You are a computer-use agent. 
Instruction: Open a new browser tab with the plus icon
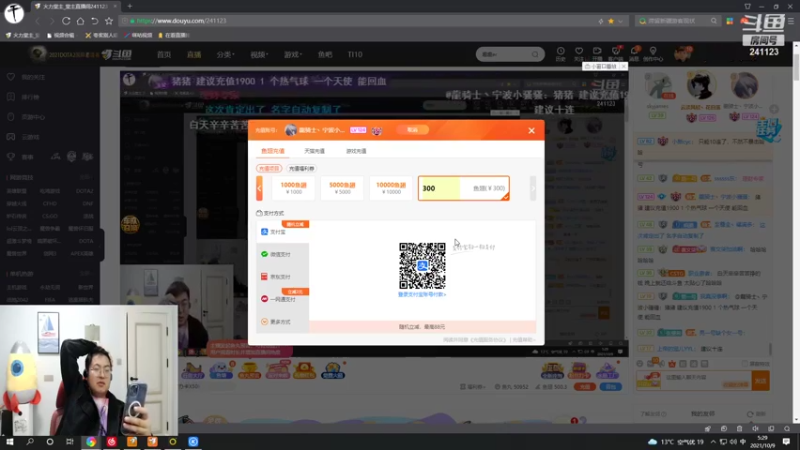[x=130, y=6]
